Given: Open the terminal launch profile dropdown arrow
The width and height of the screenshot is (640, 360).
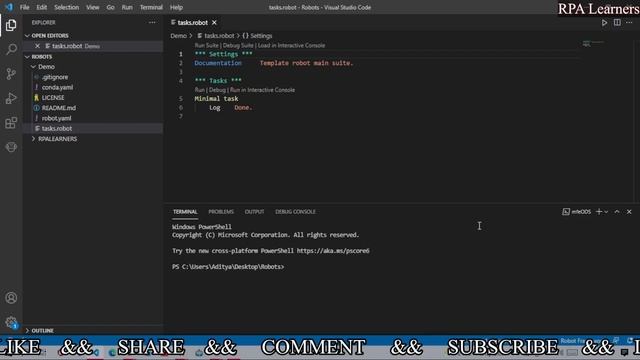Looking at the screenshot, I should coord(606,211).
